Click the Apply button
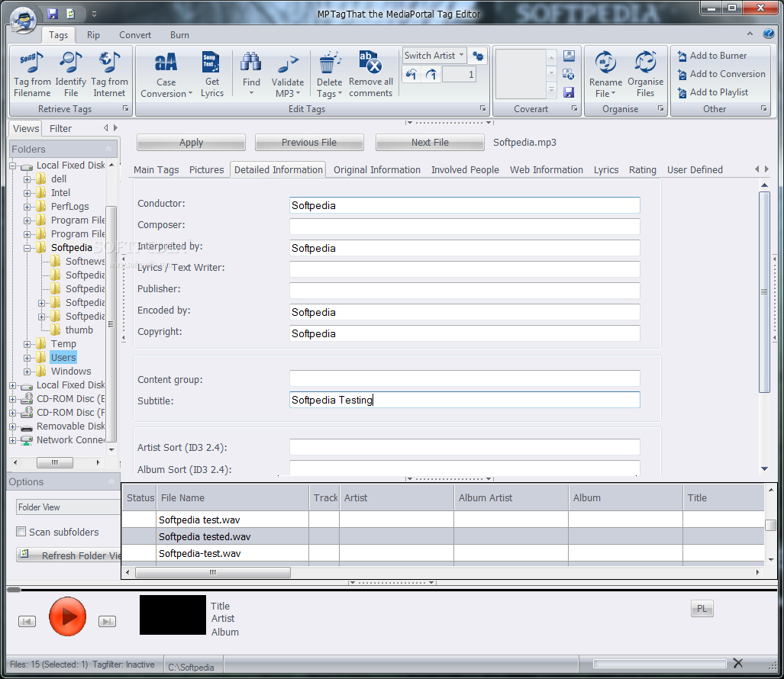Screen dimensions: 784x679 (191, 143)
